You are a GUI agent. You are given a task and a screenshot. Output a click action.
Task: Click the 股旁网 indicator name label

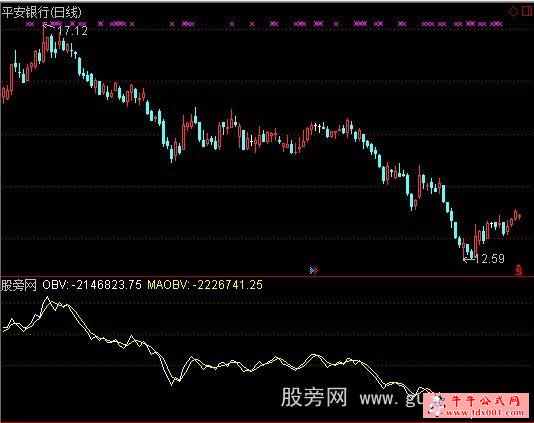point(18,285)
